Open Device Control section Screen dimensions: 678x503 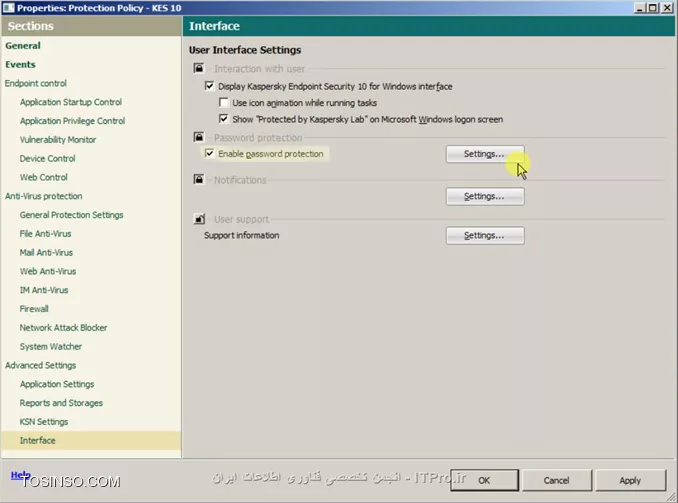(x=48, y=158)
